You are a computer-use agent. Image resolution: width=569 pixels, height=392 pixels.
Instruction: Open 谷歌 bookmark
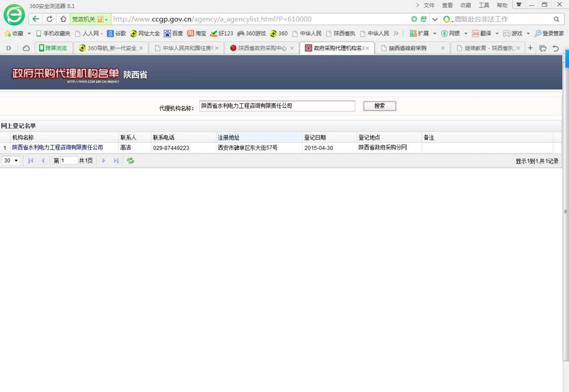(x=116, y=33)
